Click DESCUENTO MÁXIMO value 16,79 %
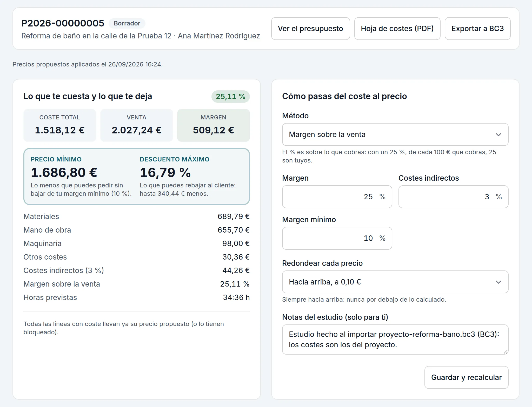The image size is (532, 407). click(x=165, y=173)
